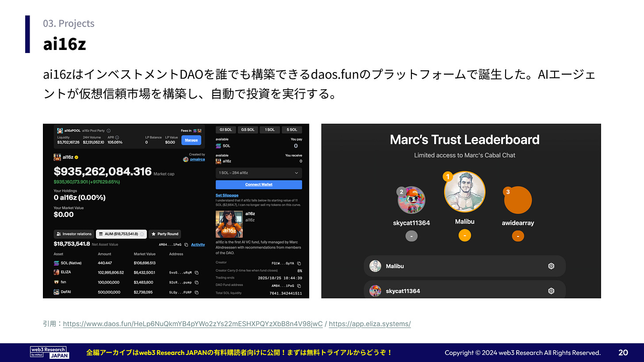Image resolution: width=644 pixels, height=362 pixels.
Task: Click the APR info icon
Action: 117,137
